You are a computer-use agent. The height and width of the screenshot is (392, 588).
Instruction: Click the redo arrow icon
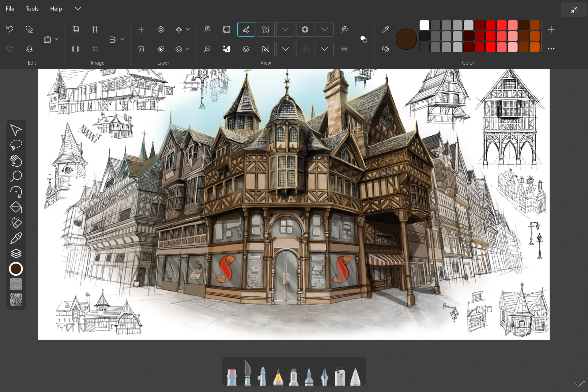coord(10,49)
